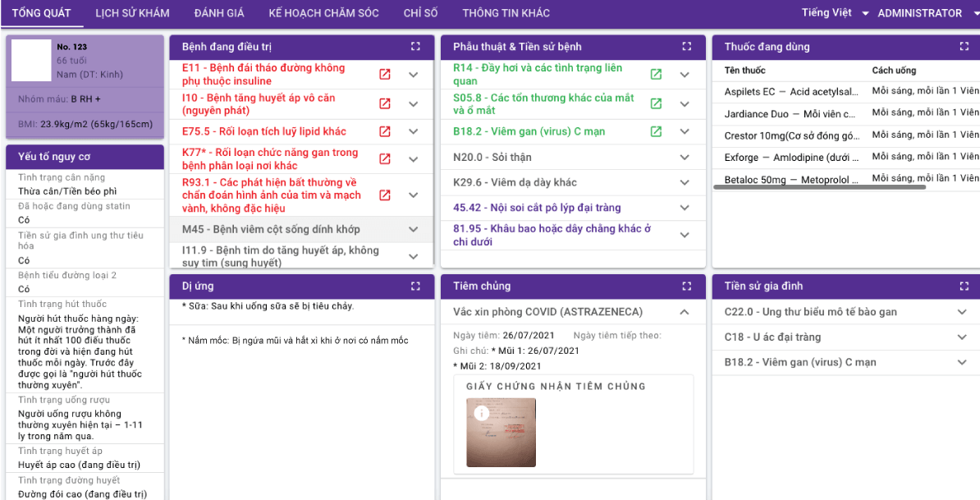This screenshot has height=500, width=980.
Task: Open external link for E11 diabetes diagnosis
Action: tap(384, 75)
